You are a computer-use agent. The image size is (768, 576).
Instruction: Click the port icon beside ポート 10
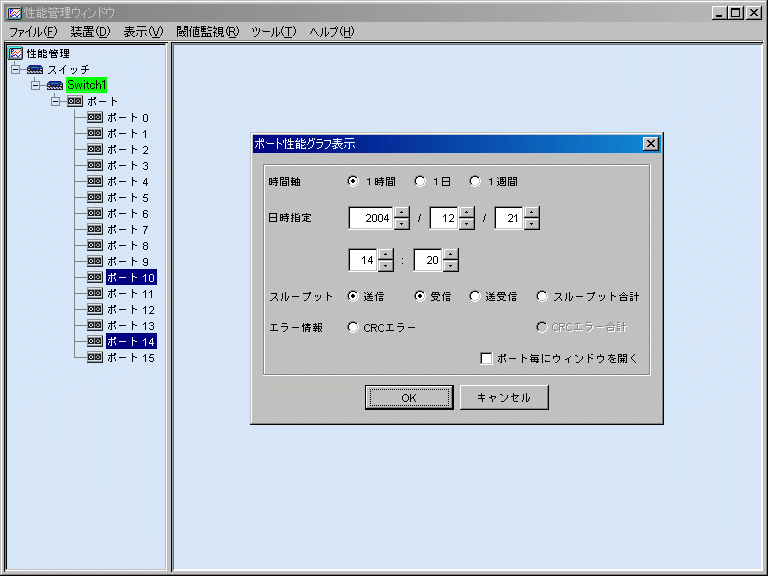coord(95,278)
